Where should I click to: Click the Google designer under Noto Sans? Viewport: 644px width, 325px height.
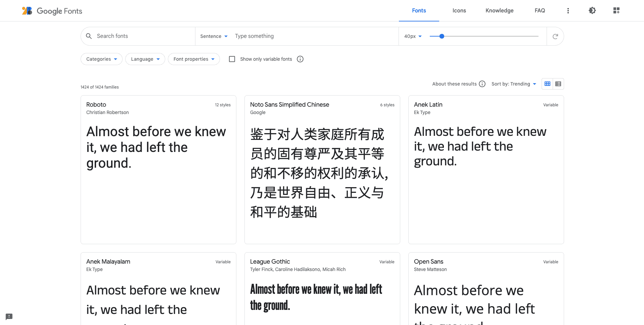point(258,112)
